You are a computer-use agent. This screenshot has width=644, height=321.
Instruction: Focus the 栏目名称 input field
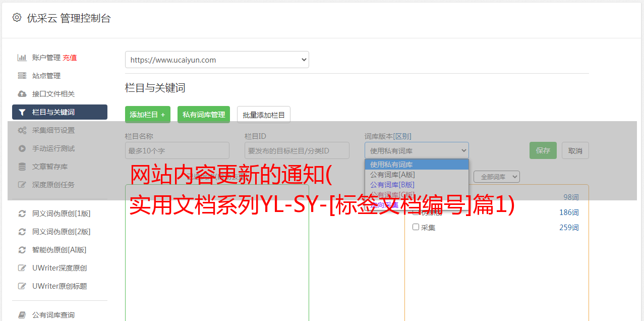[x=177, y=150]
